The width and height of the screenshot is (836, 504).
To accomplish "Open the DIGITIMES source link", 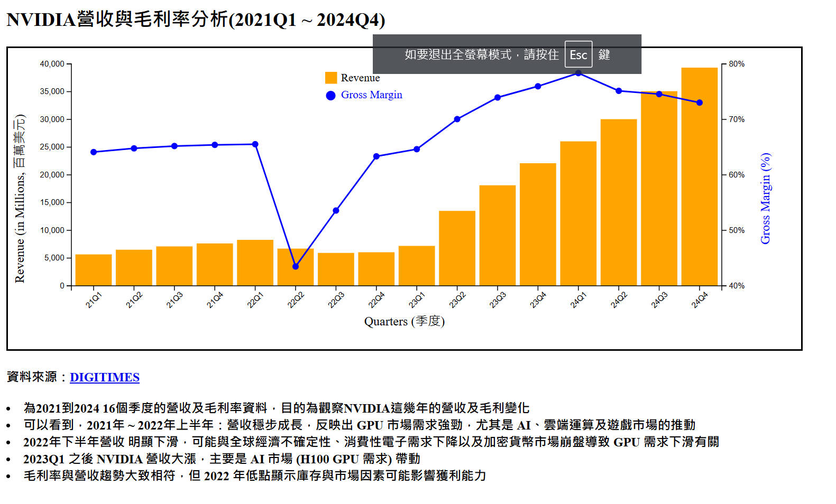I will pos(105,377).
